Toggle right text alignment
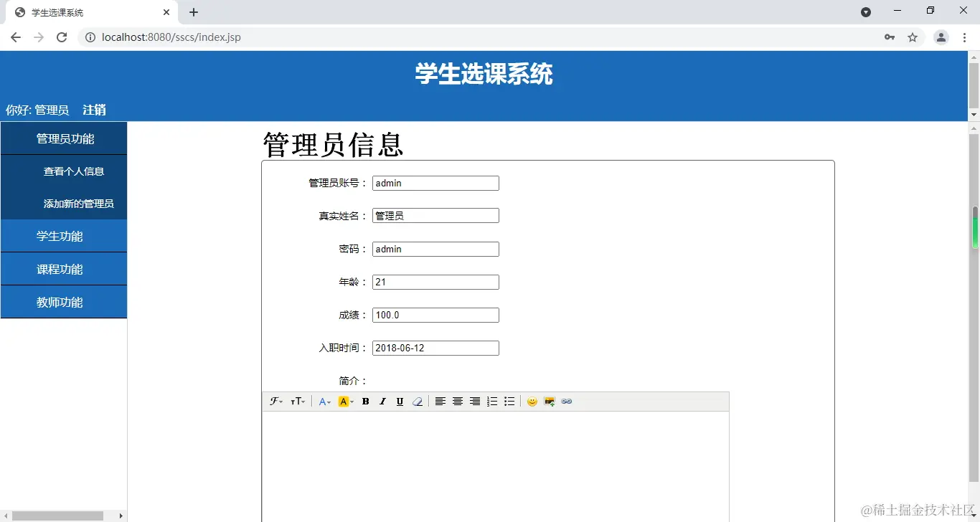Screen dimensions: 980x522 (x=475, y=401)
